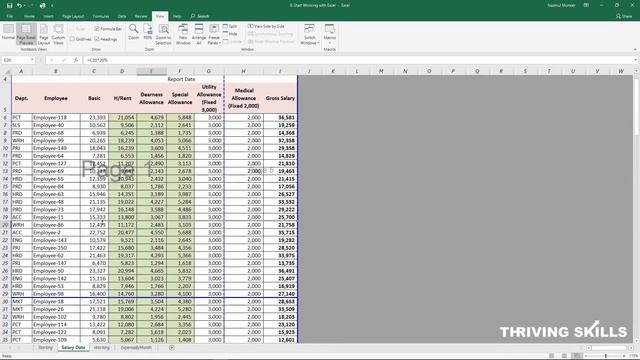Viewport: 640px width, 360px height.
Task: Enable the Gridlines checkbox
Action: pos(80,39)
